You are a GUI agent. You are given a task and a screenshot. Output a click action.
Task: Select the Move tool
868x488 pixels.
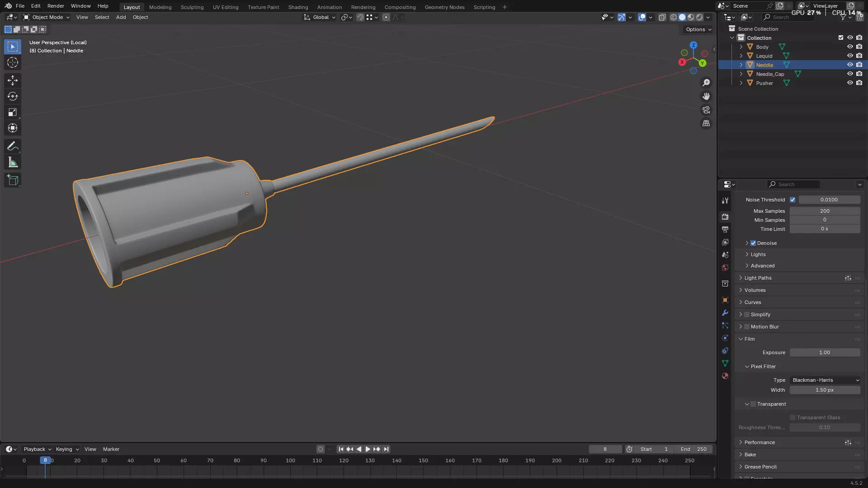(13, 80)
